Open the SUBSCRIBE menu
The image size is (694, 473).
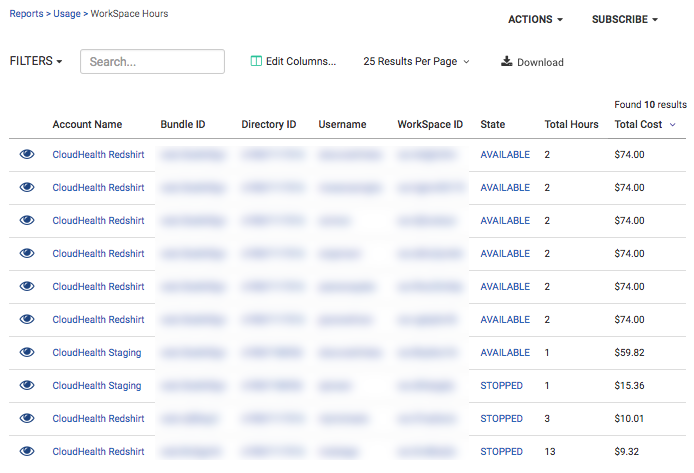point(625,19)
